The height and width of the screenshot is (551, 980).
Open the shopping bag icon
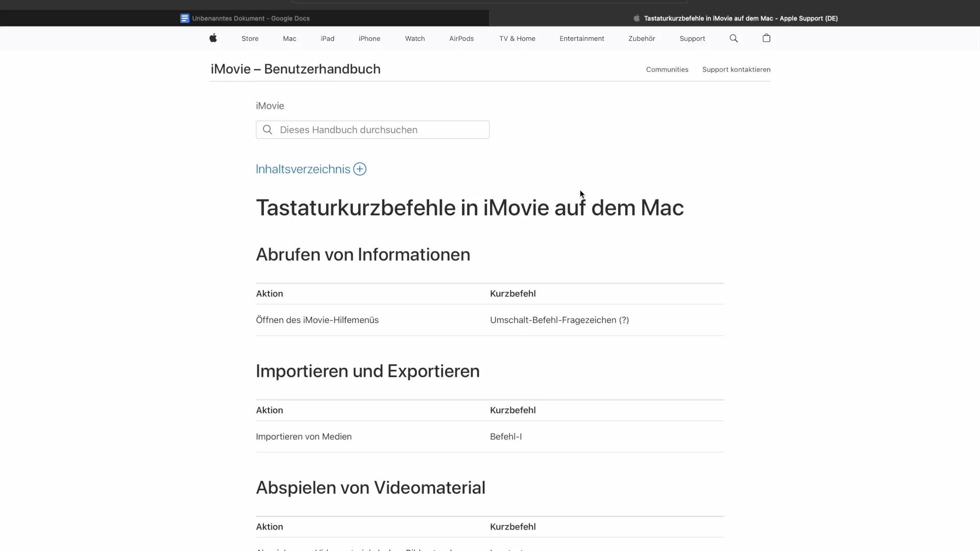point(766,38)
